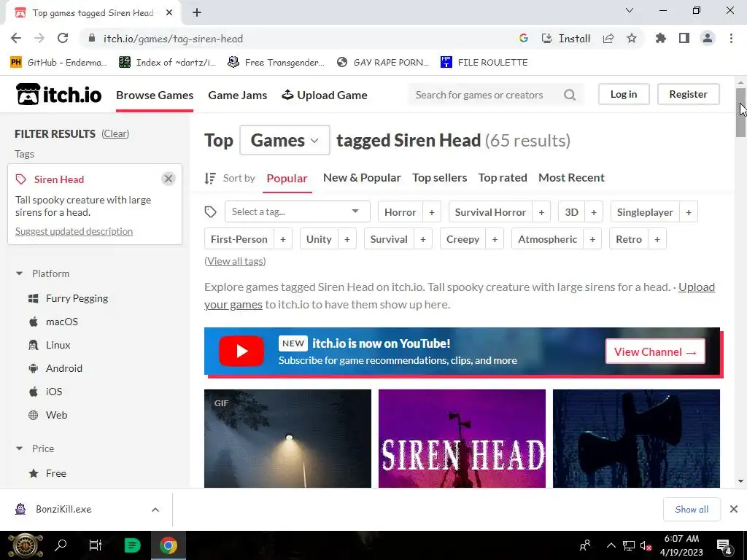Image resolution: width=747 pixels, height=560 pixels.
Task: Add Unity tag with plus button
Action: click(x=347, y=239)
